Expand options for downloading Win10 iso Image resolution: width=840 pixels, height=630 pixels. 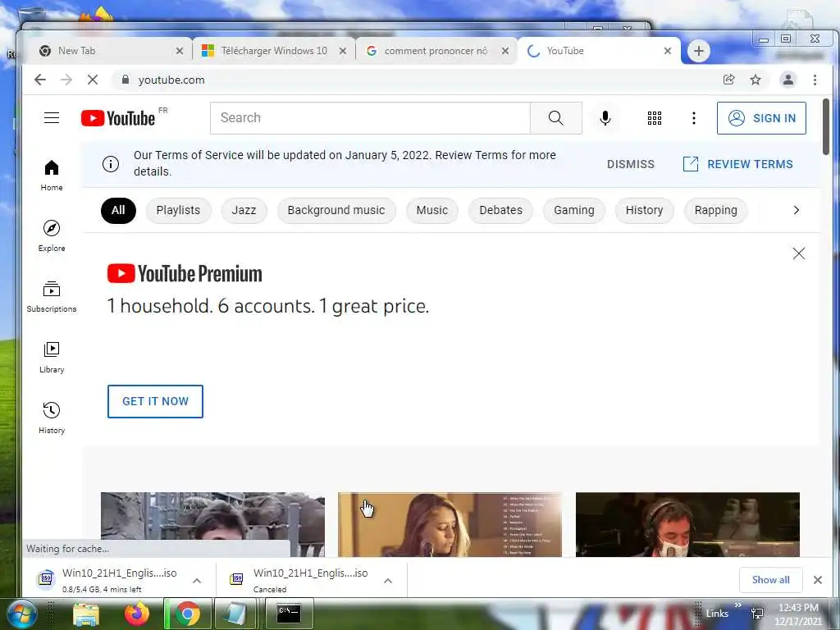point(197,581)
